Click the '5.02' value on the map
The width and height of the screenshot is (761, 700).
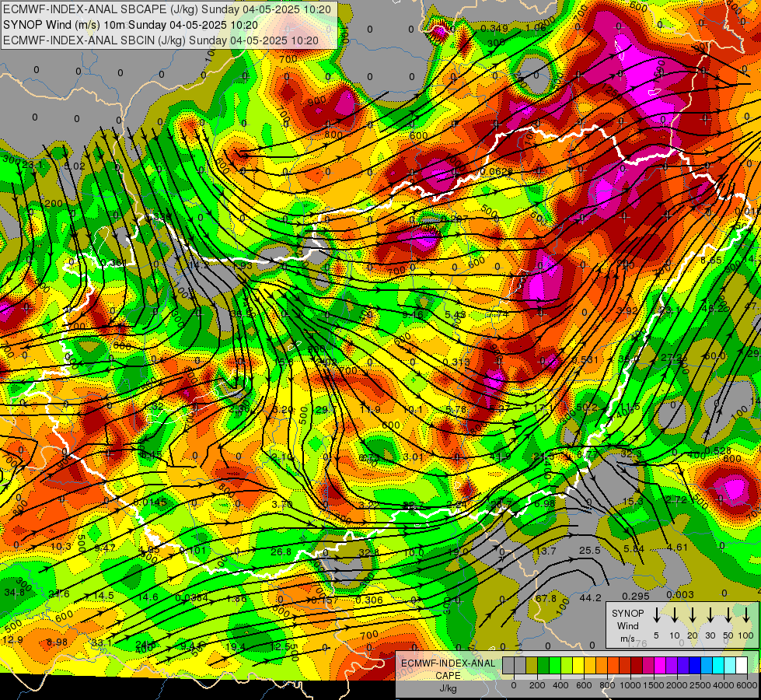[75, 166]
